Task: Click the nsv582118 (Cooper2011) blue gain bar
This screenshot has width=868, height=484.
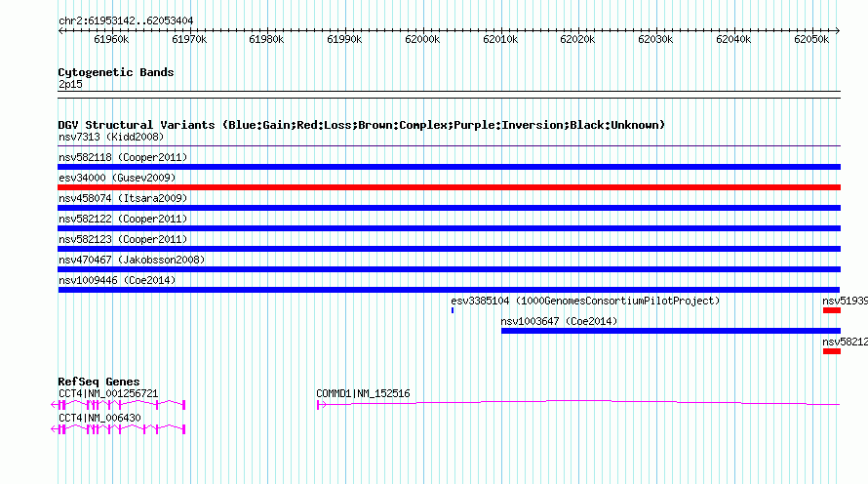Action: (x=449, y=167)
